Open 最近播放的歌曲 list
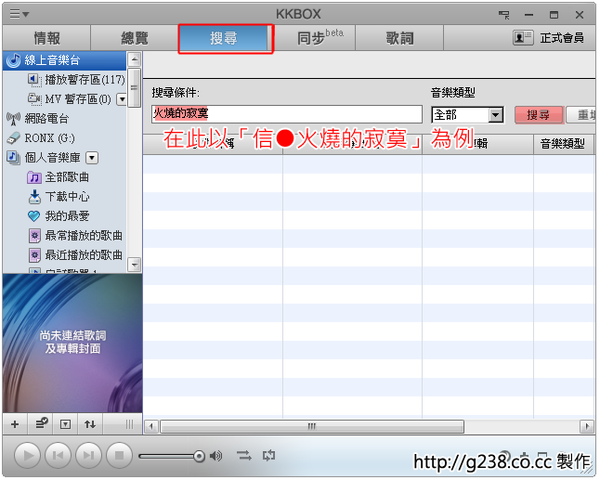600x480 pixels. click(x=75, y=255)
